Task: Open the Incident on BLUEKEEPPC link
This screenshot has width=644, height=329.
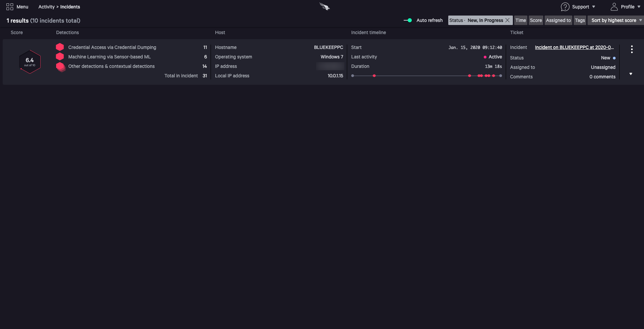Action: (x=574, y=47)
